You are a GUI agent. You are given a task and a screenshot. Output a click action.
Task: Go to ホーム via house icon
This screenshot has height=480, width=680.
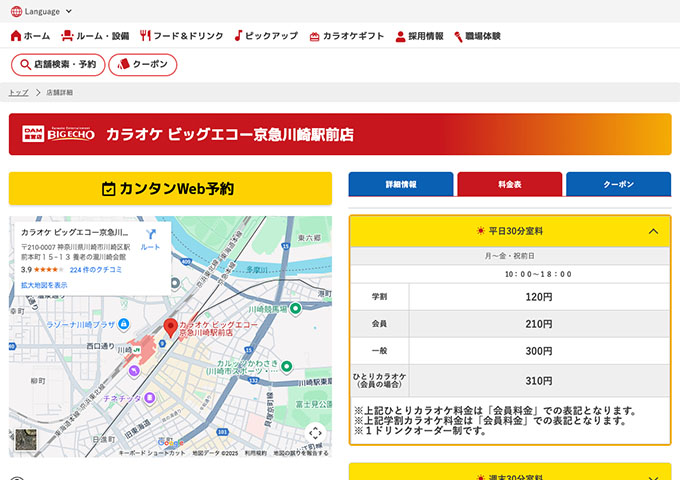(16, 36)
